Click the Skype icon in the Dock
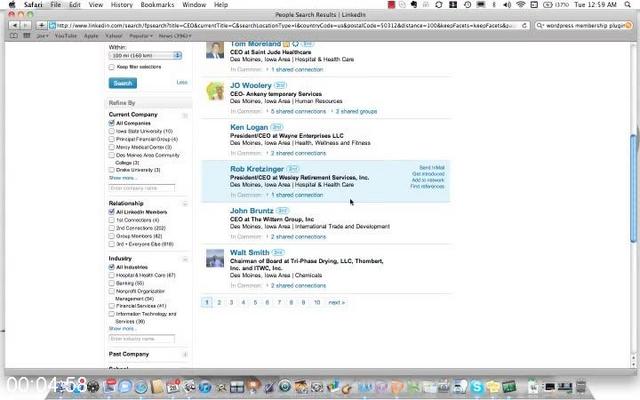The height and width of the screenshot is (400, 640). 477,387
